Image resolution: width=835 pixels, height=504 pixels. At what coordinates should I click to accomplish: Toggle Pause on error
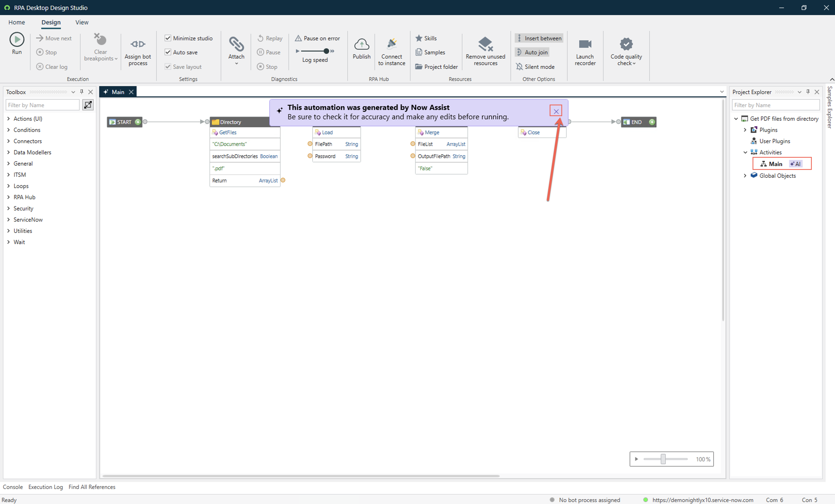tap(317, 38)
